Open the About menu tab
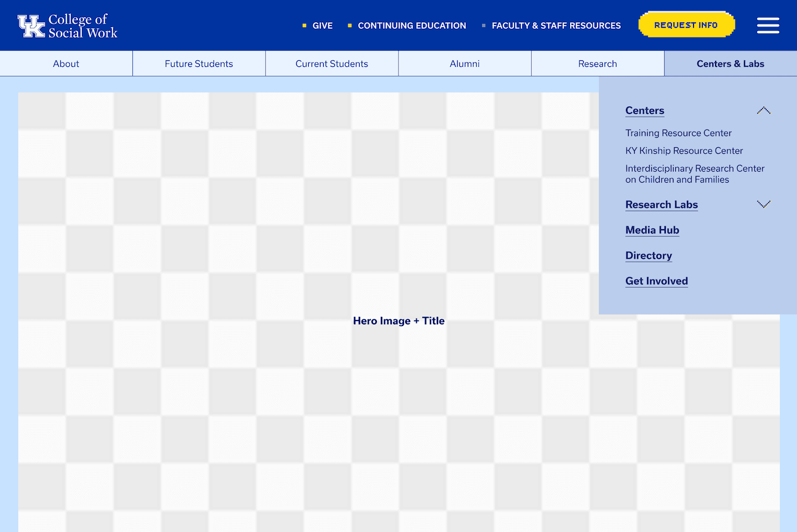The height and width of the screenshot is (532, 797). (66, 64)
